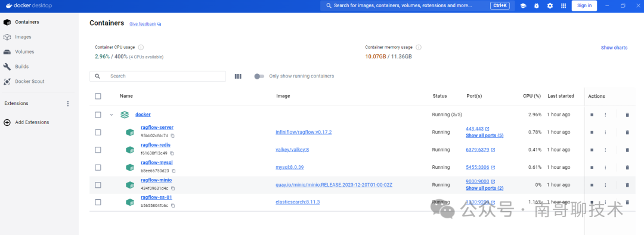Check the ragflow-redis row checkbox
This screenshot has height=235, width=644.
[x=98, y=150]
